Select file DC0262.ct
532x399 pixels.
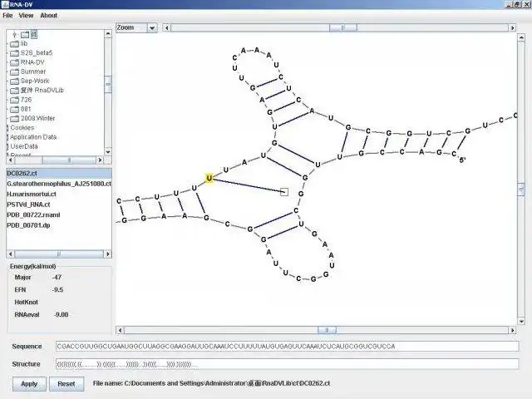pos(59,174)
